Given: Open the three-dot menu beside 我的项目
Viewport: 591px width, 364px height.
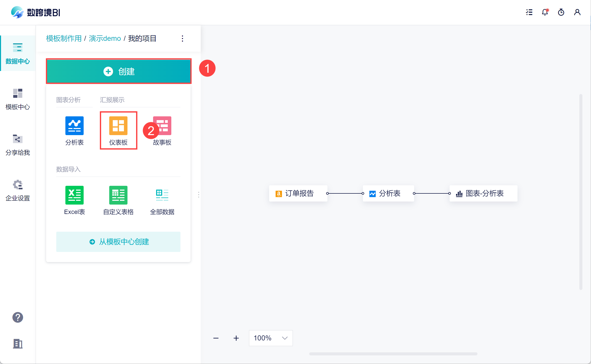Looking at the screenshot, I should (182, 39).
